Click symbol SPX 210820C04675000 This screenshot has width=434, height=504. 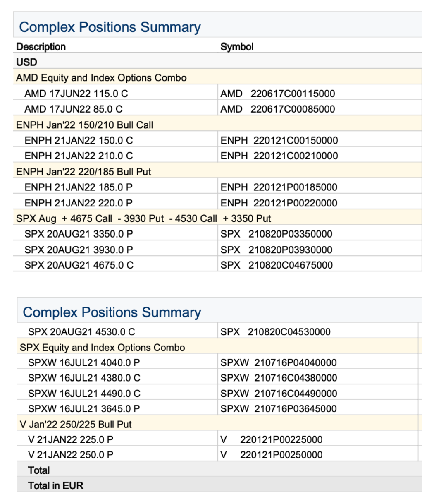pyautogui.click(x=276, y=265)
